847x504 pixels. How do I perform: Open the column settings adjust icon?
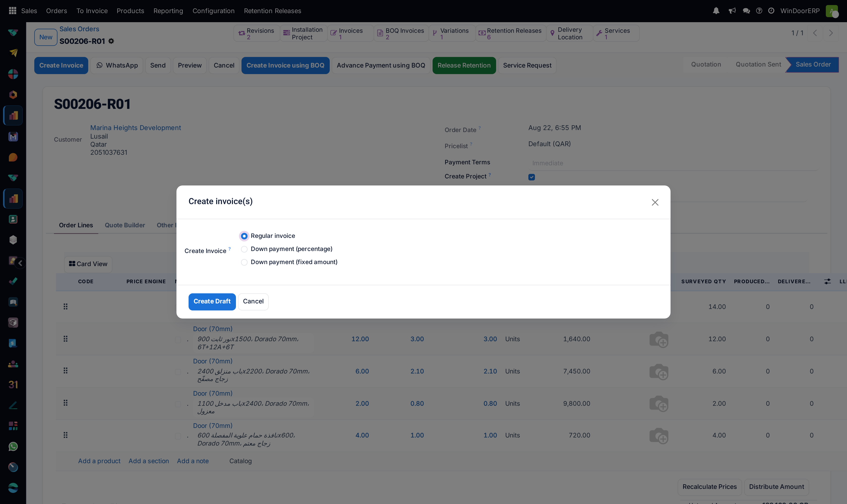pos(827,281)
